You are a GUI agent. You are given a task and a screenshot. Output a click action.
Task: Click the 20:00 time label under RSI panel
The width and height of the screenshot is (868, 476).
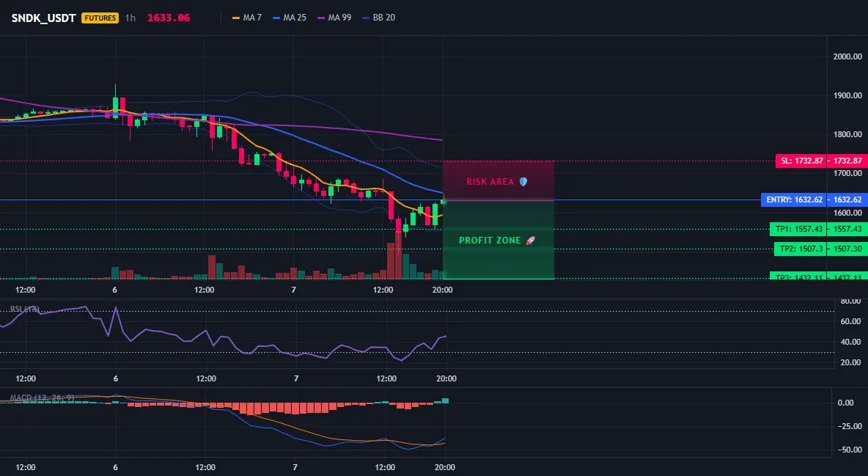coord(446,378)
